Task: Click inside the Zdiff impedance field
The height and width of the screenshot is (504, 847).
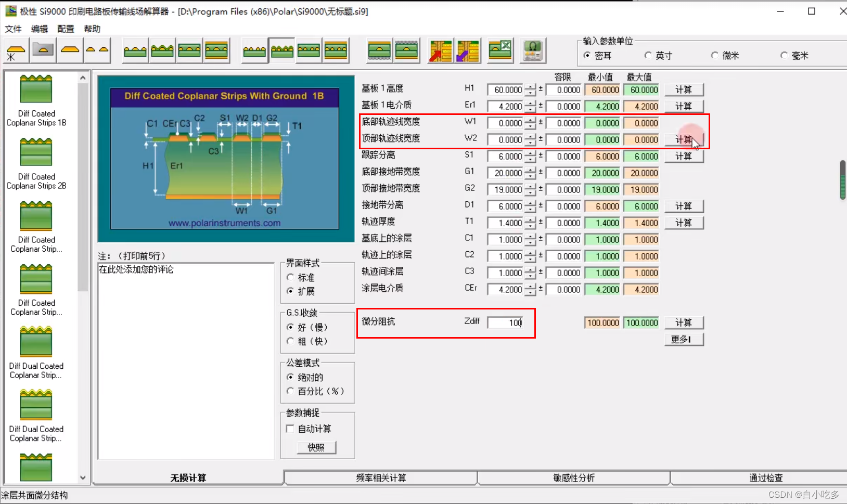Action: pos(507,322)
